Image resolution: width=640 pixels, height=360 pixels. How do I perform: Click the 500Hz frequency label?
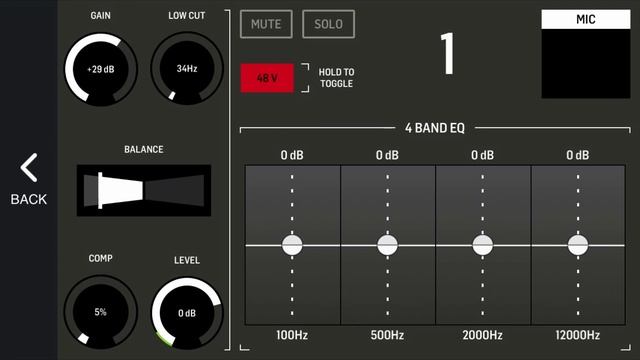(387, 336)
